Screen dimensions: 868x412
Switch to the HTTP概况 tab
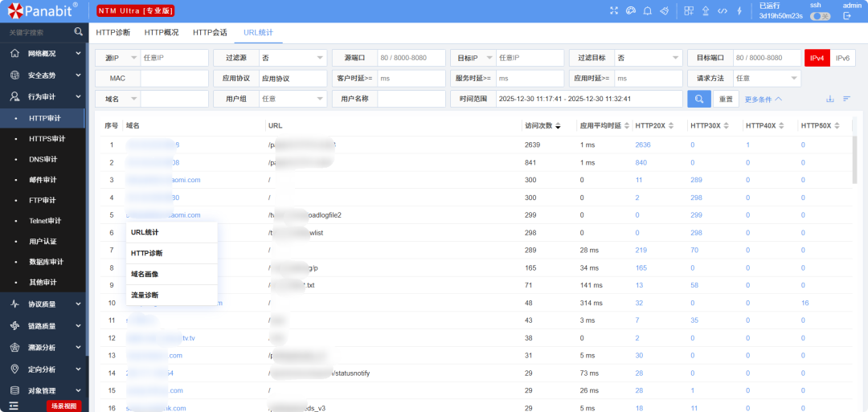click(x=162, y=33)
